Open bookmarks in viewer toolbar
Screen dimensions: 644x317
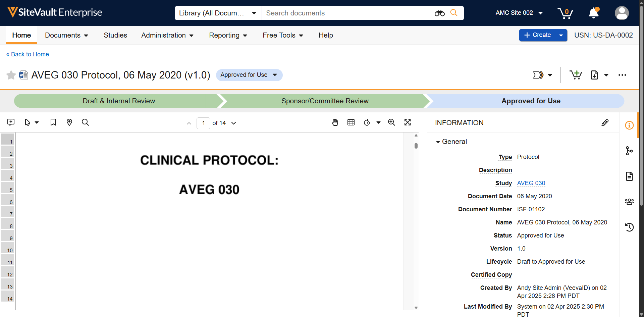53,122
